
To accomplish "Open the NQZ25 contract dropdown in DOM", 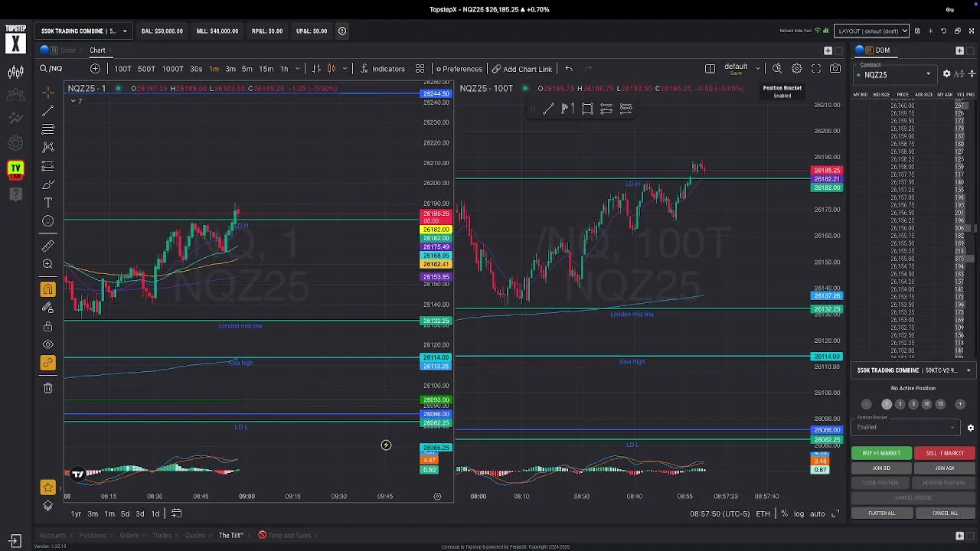I will tap(896, 74).
